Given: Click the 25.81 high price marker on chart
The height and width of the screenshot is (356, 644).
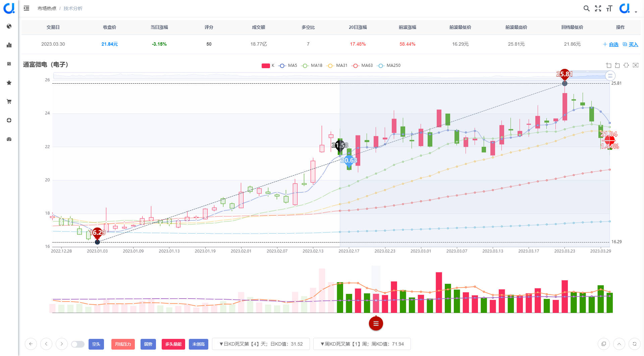Looking at the screenshot, I should tap(565, 74).
